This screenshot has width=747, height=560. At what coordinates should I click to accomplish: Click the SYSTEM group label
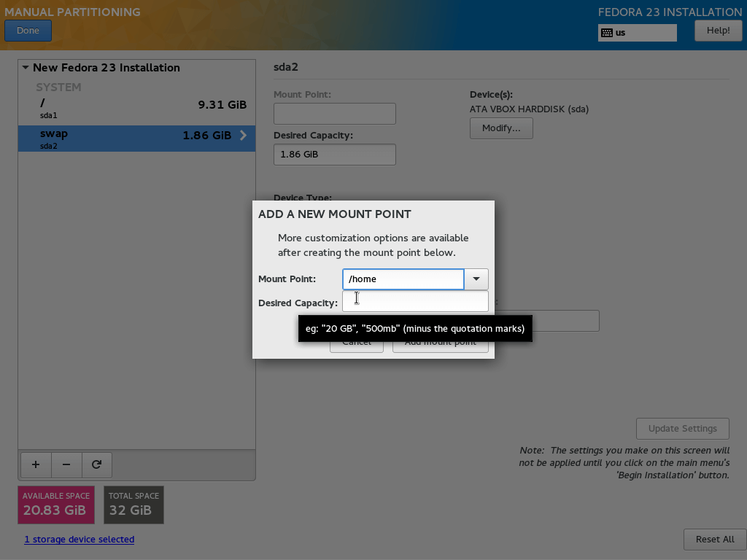pos(58,87)
